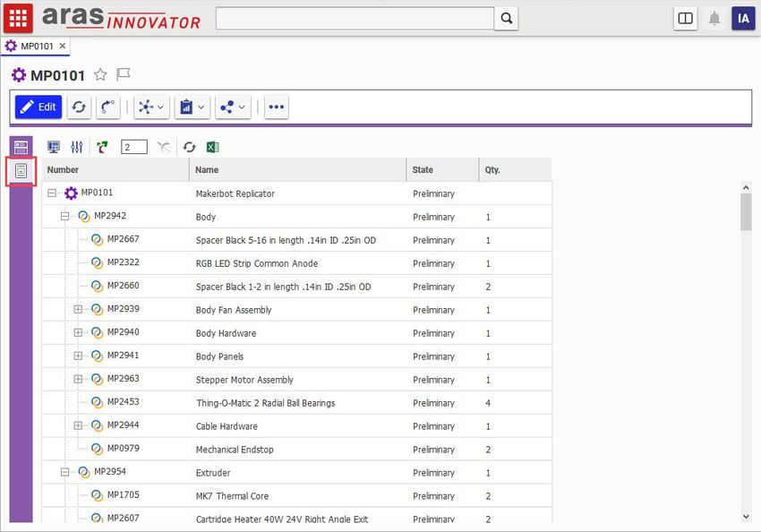Open the share dropdown
This screenshot has height=532, width=761.
tap(233, 107)
